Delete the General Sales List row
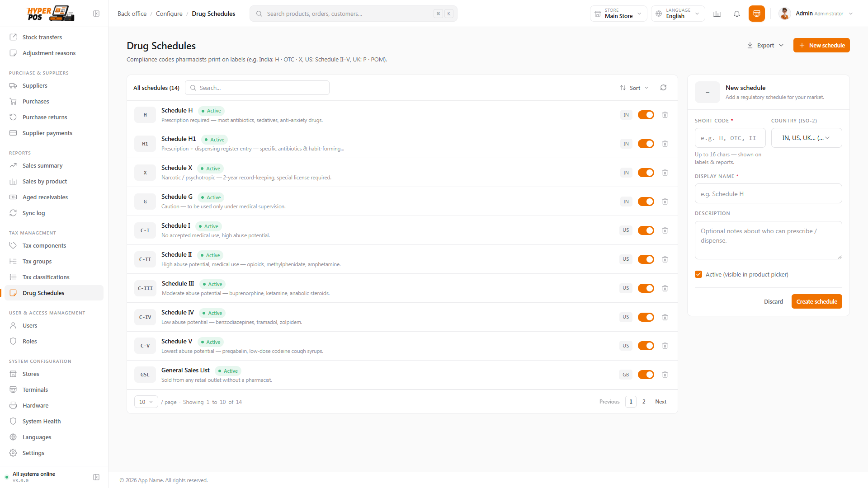This screenshot has width=868, height=488. [665, 375]
